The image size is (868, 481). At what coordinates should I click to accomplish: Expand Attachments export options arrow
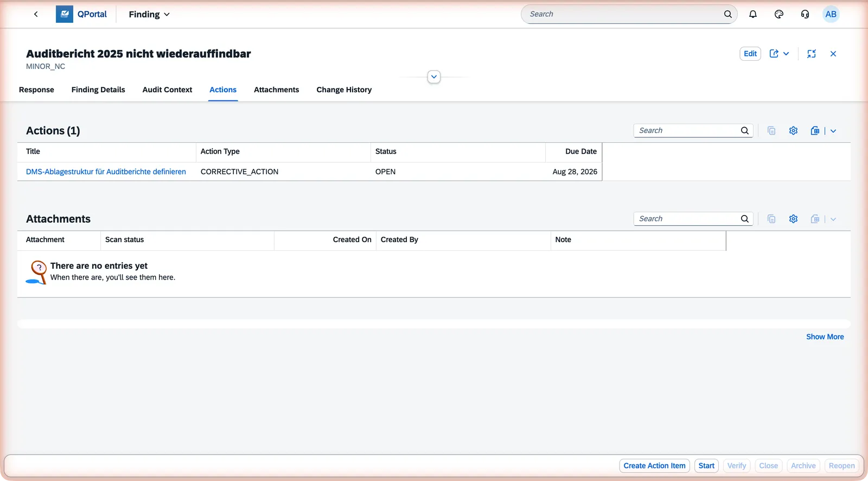833,219
